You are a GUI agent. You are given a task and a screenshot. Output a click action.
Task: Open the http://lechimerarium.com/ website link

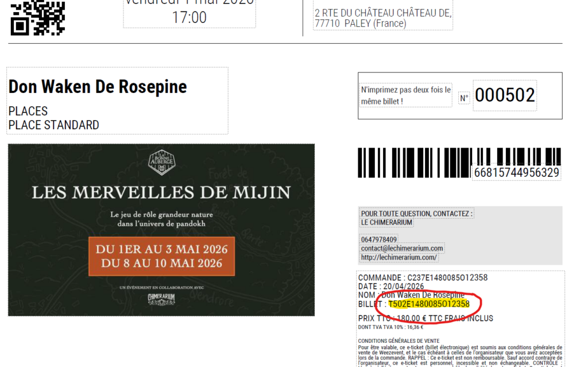click(399, 257)
